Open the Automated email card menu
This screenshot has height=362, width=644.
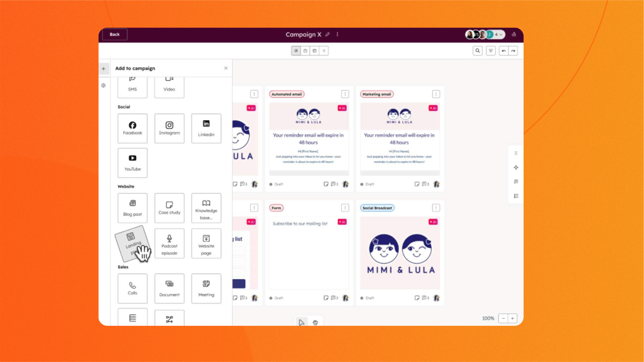click(x=345, y=94)
